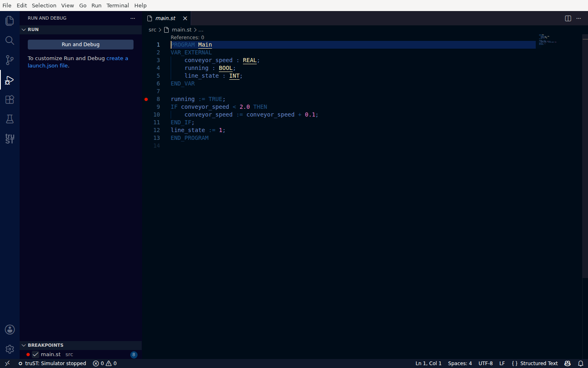
Task: Open the Go menu
Action: pyautogui.click(x=83, y=5)
